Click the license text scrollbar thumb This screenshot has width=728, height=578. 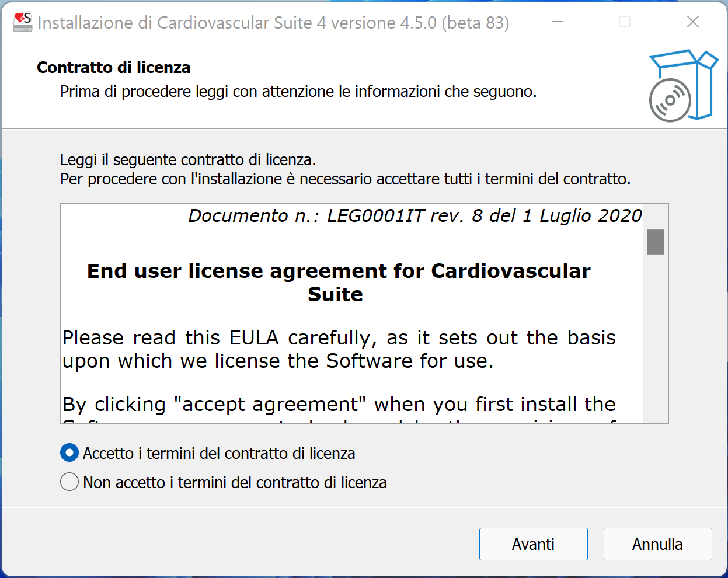pyautogui.click(x=656, y=242)
